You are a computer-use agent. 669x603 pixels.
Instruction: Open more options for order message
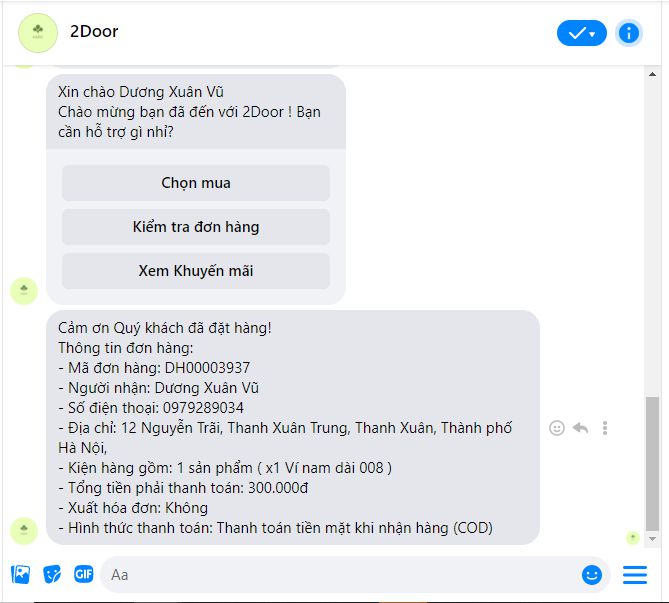(x=605, y=428)
